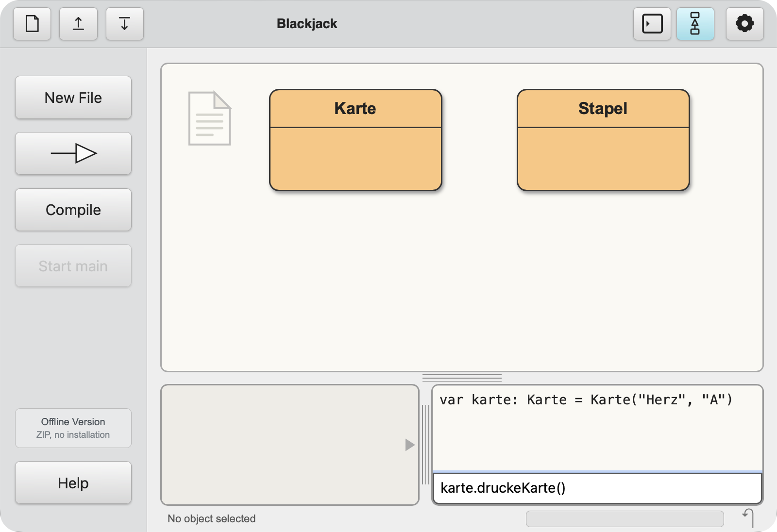Click the gray play triangle in object panel
The image size is (777, 532).
[410, 445]
